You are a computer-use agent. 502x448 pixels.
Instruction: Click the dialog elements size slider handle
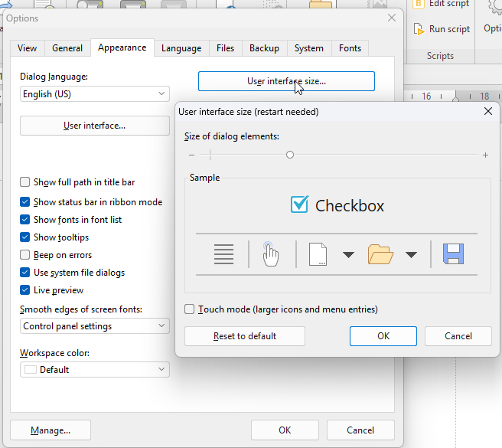(290, 155)
